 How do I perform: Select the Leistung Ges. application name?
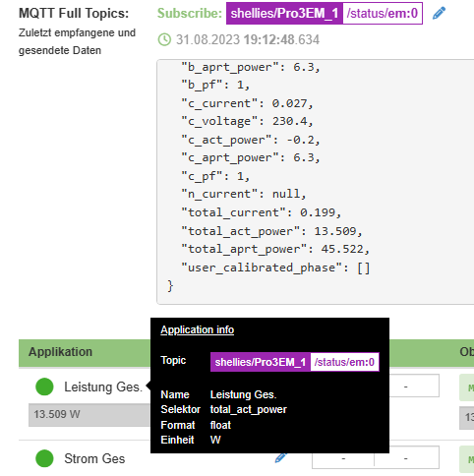(103, 387)
